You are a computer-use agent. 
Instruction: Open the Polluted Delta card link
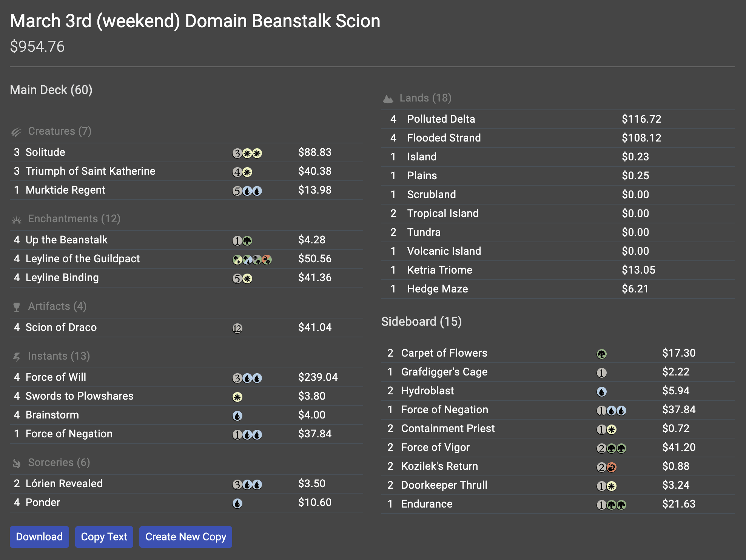(x=441, y=119)
